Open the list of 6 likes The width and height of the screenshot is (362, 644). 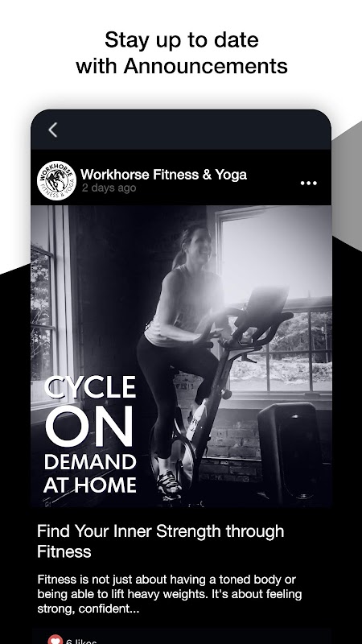[x=81, y=641]
